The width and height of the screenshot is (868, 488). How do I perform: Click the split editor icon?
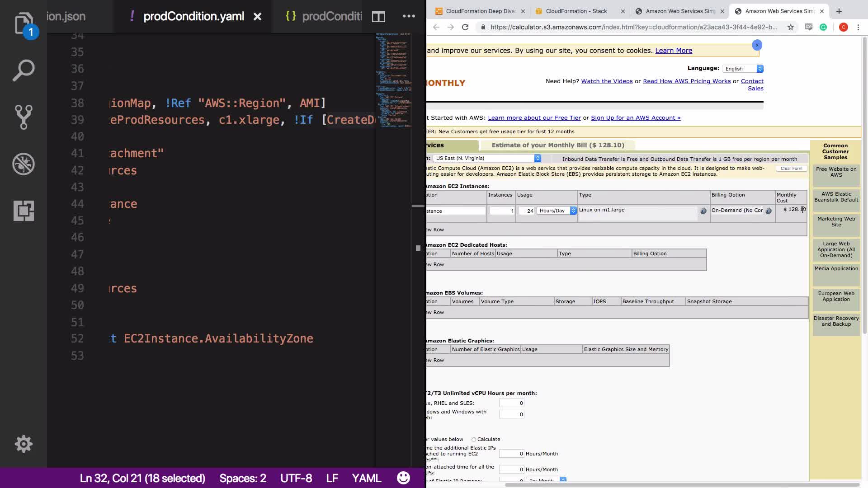(x=378, y=17)
